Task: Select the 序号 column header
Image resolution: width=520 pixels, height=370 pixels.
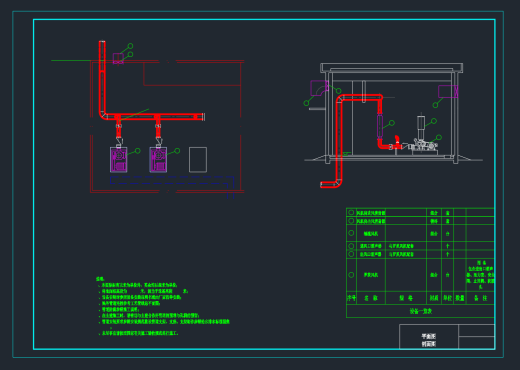Action: coord(351,298)
